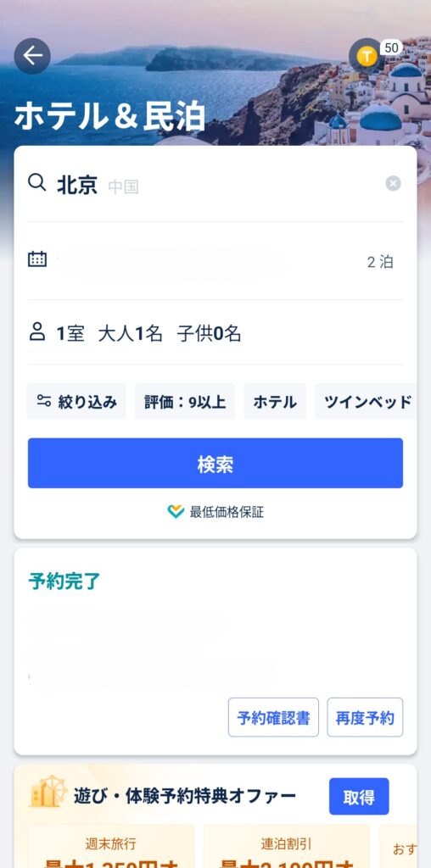
Task: Select the 週末旅行 offer card
Action: (111, 846)
